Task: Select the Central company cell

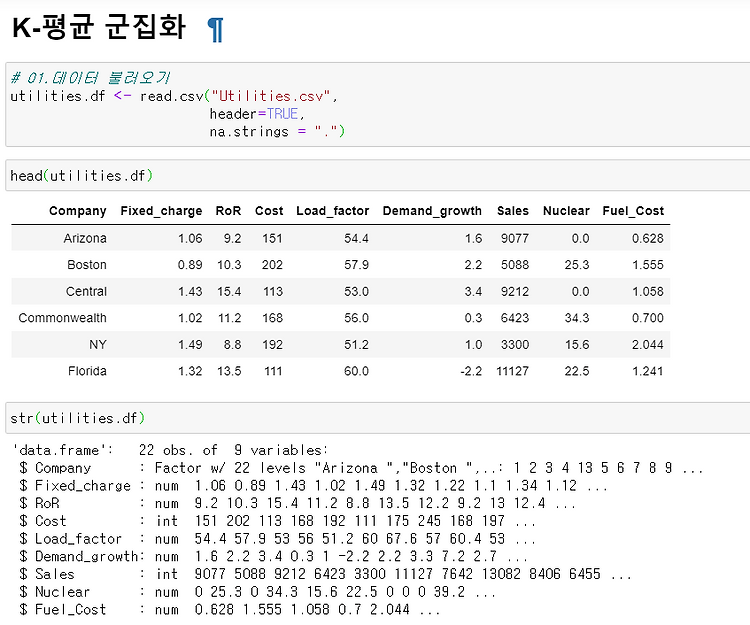Action: pos(86,291)
